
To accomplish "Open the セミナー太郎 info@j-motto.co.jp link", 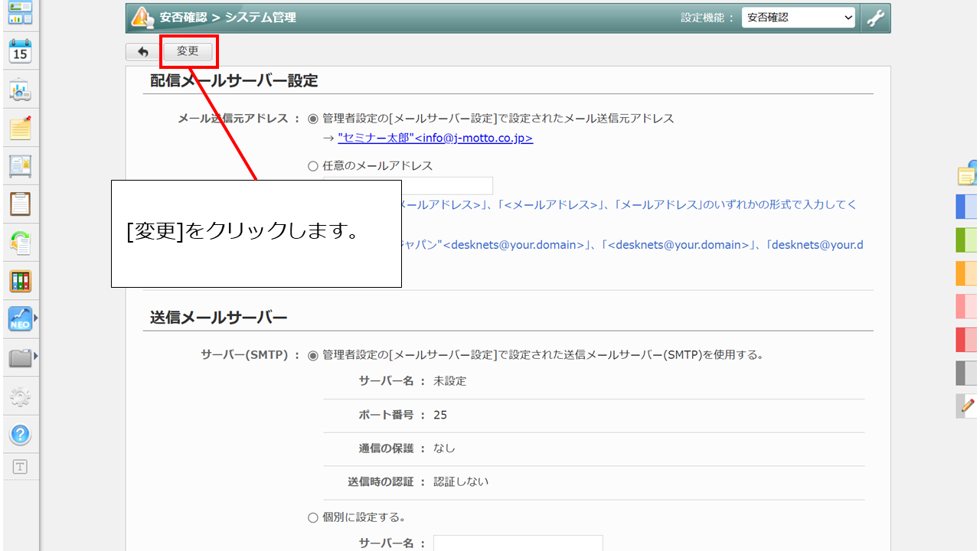I will [x=435, y=139].
